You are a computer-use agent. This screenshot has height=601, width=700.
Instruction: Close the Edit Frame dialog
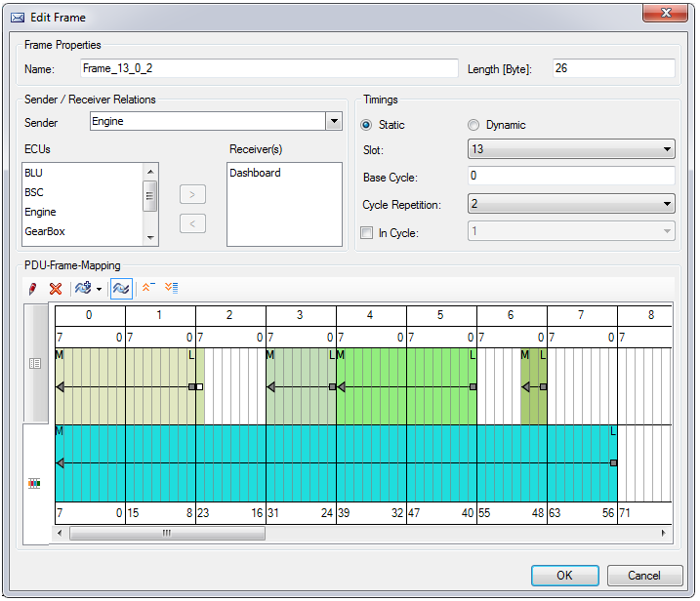[666, 13]
